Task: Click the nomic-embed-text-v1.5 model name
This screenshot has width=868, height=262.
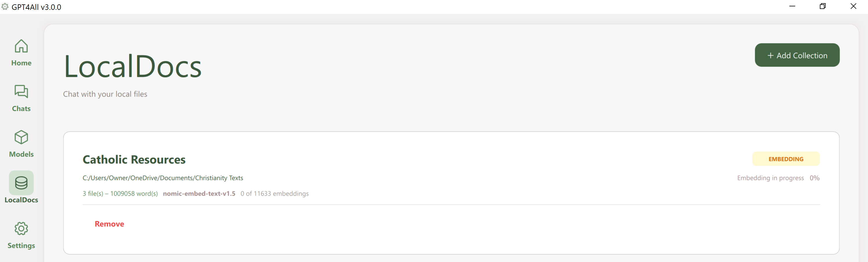Action: [199, 194]
